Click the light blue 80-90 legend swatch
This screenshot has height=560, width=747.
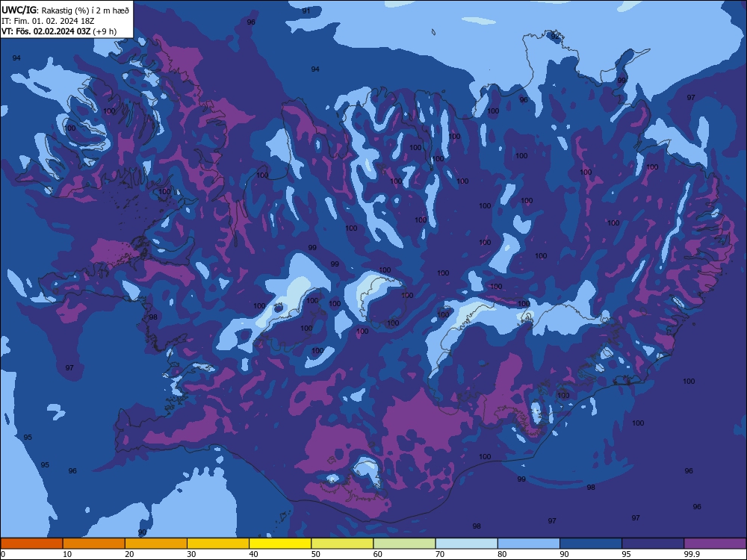(x=529, y=544)
